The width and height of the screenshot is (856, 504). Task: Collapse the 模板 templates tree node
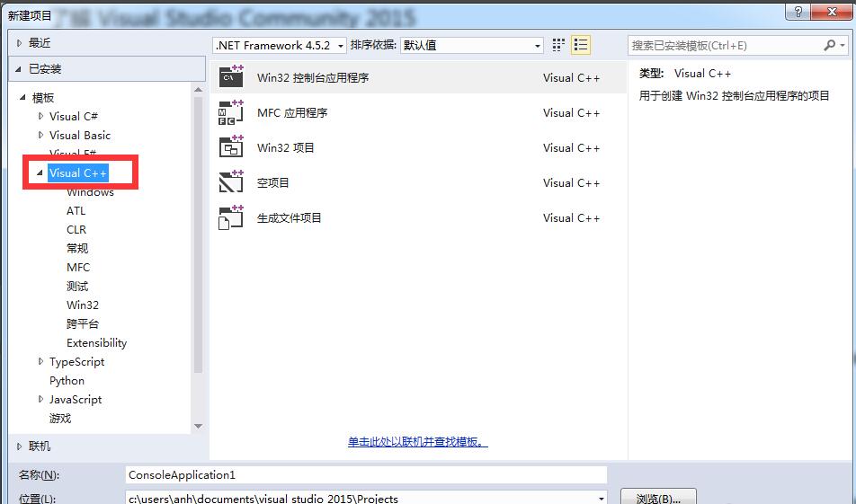[23, 97]
